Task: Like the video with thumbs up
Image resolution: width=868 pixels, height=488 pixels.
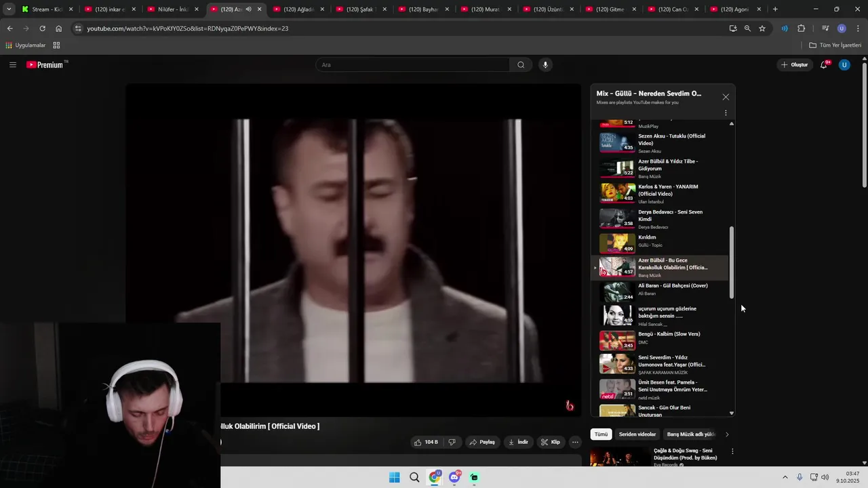Action: (x=427, y=442)
